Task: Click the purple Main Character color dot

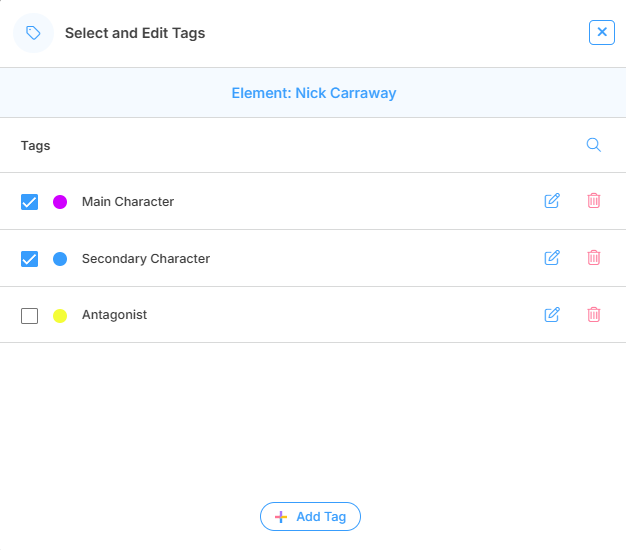Action: click(x=60, y=202)
